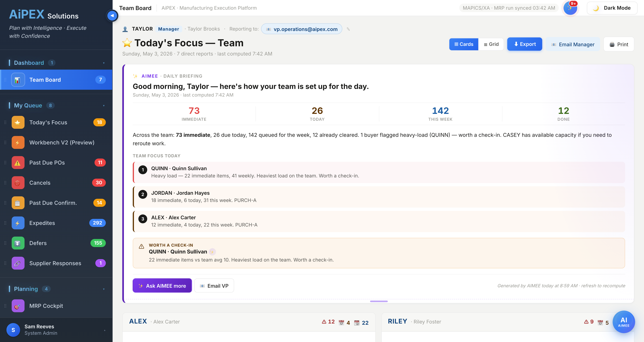
Task: Click the Expedites blue lightning icon
Action: pyautogui.click(x=18, y=223)
